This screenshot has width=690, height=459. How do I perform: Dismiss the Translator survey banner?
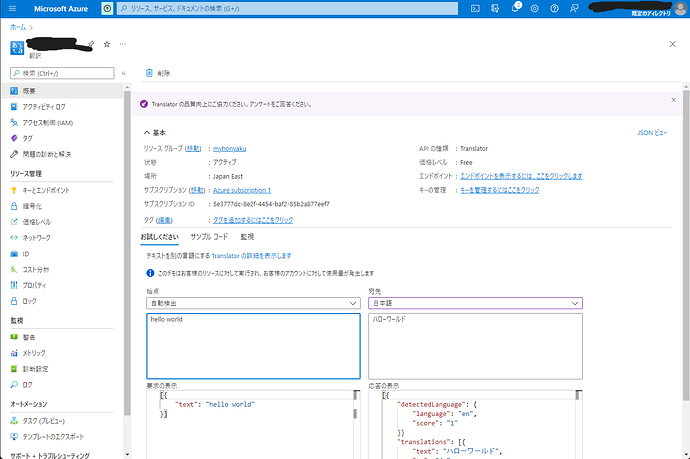click(x=673, y=100)
